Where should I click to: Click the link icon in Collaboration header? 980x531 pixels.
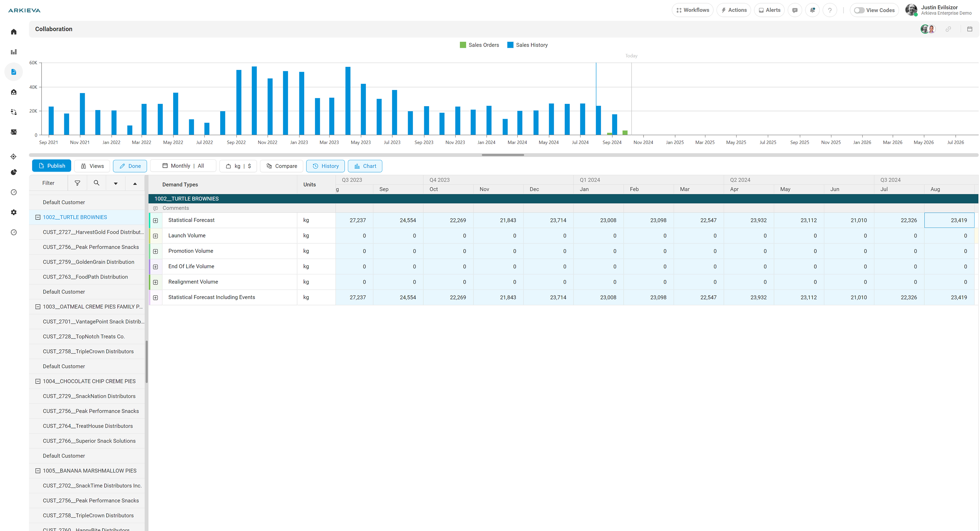(x=948, y=29)
